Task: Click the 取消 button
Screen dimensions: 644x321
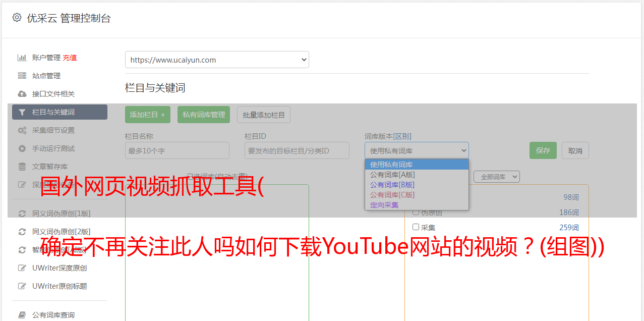Action: [575, 150]
